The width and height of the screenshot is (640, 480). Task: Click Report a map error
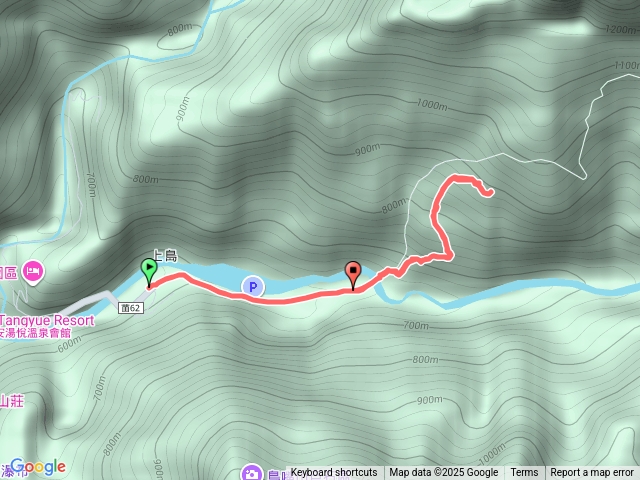pos(592,473)
